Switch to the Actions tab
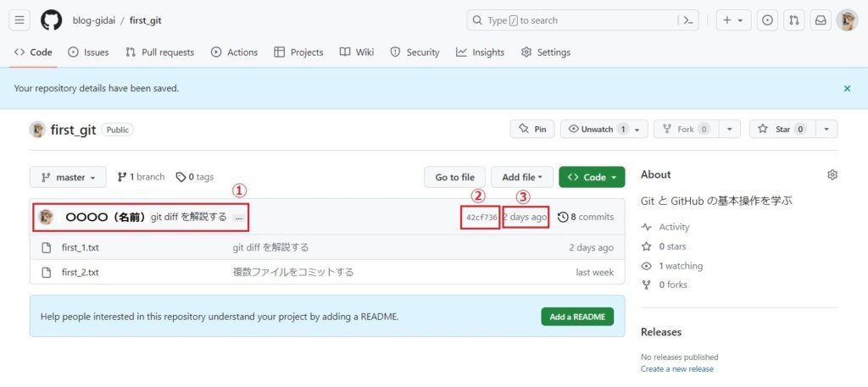868x387 pixels. pos(234,53)
